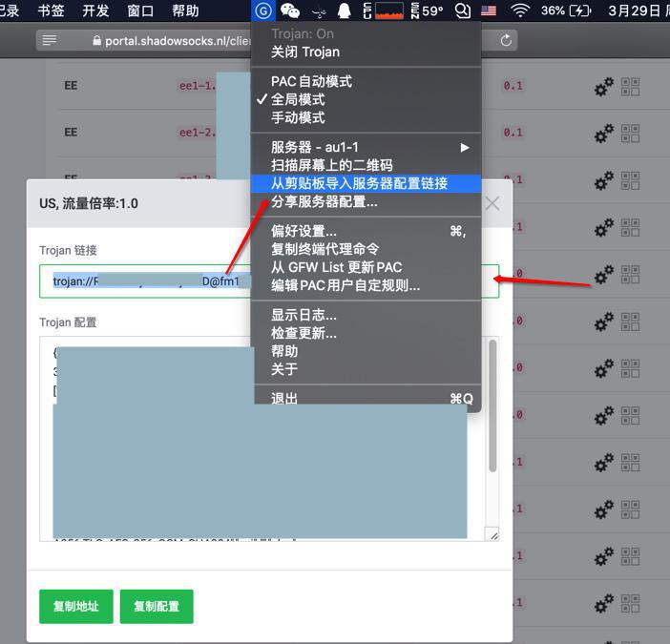Open the 开发 menu in the menu bar
The image size is (670, 644).
click(95, 10)
